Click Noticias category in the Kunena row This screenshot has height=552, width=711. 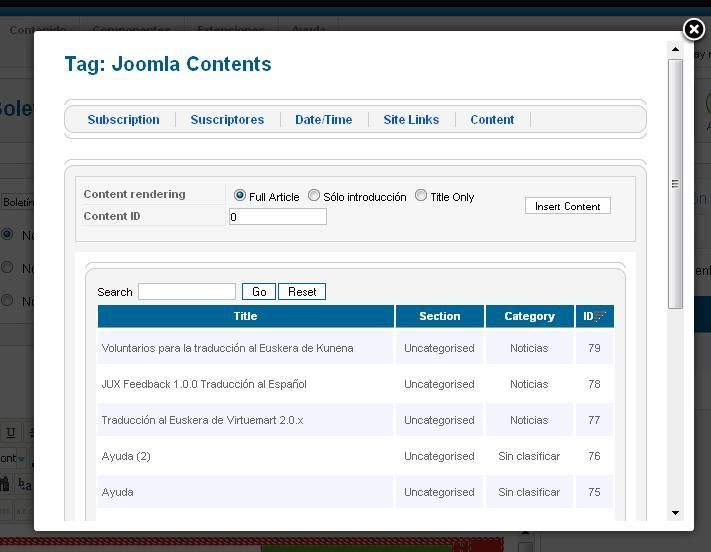pyautogui.click(x=529, y=348)
